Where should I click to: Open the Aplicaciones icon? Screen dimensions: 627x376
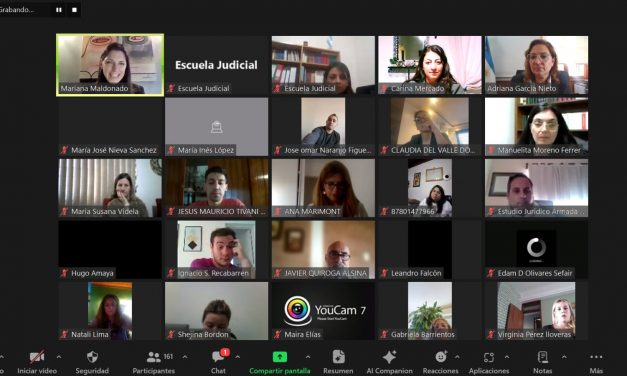pyautogui.click(x=489, y=357)
